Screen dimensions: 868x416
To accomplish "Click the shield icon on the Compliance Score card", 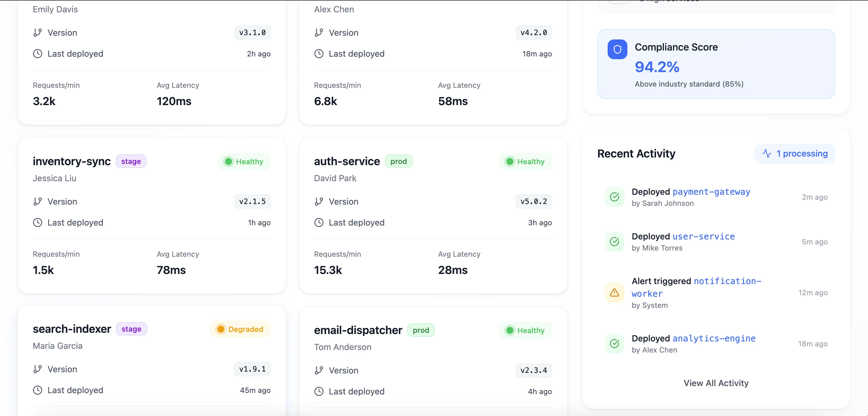I will click(x=617, y=49).
